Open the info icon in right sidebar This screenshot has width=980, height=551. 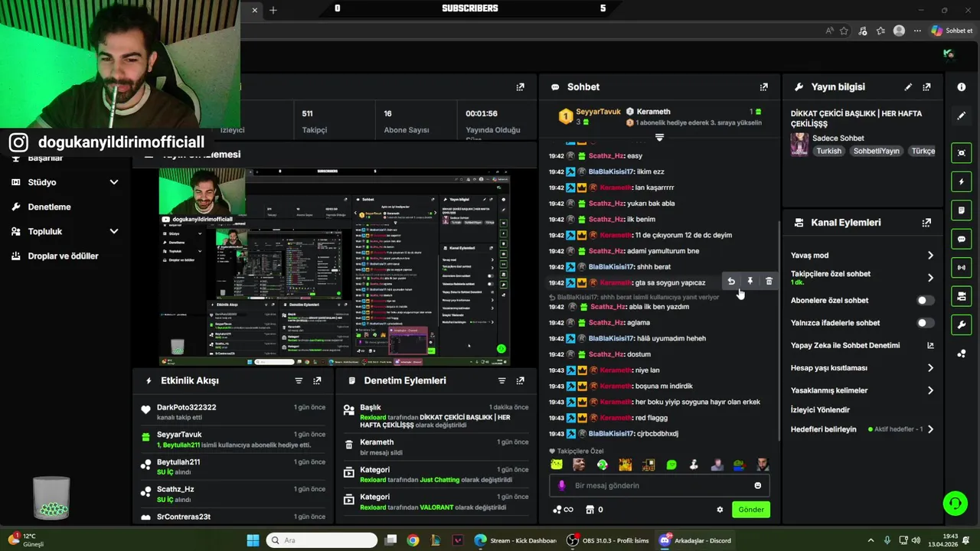click(962, 87)
